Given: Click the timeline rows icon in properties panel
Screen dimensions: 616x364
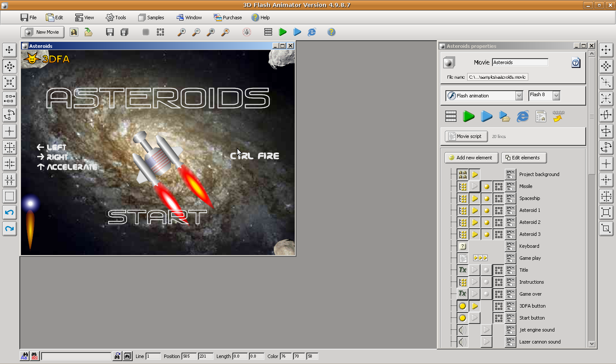Looking at the screenshot, I should click(x=451, y=116).
